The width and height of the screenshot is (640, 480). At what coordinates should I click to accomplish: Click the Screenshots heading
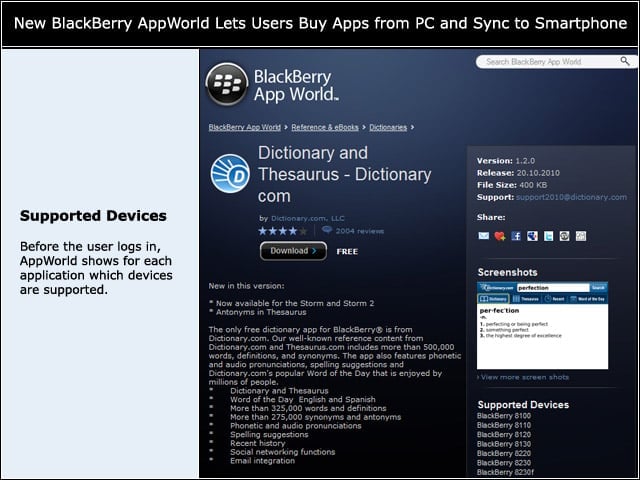tap(507, 272)
